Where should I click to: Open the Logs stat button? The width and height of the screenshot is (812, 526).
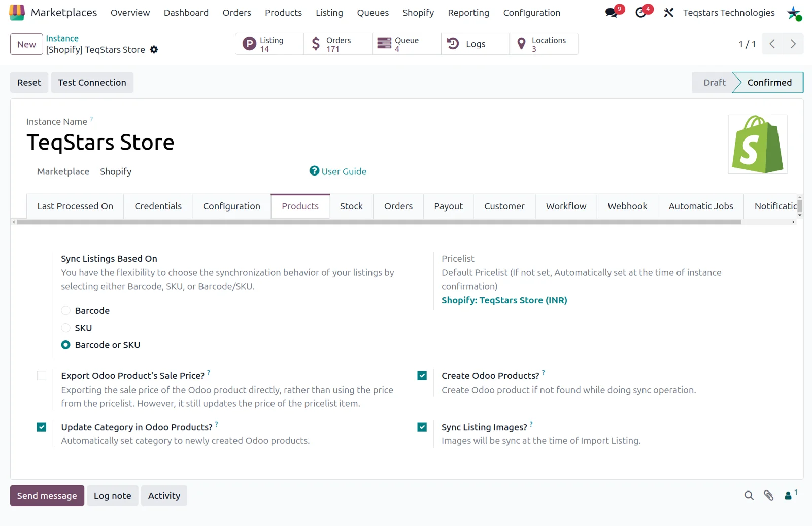click(476, 44)
